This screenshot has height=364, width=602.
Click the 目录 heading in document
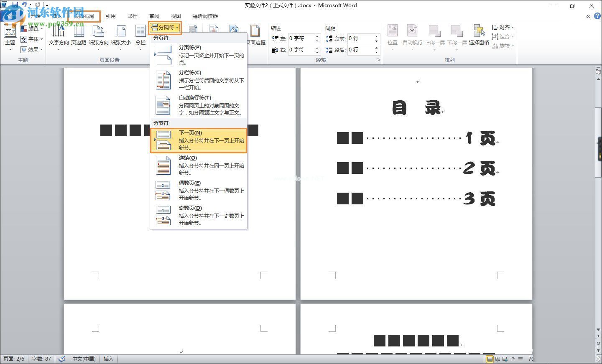(x=417, y=108)
